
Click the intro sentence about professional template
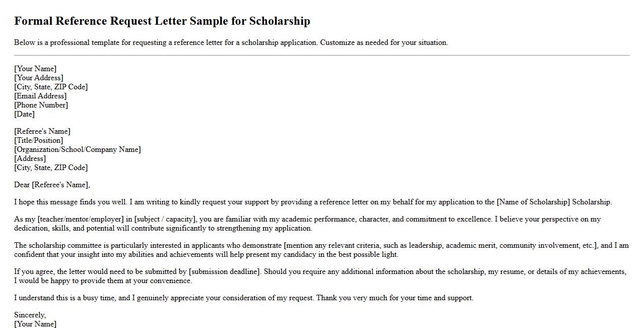point(231,42)
